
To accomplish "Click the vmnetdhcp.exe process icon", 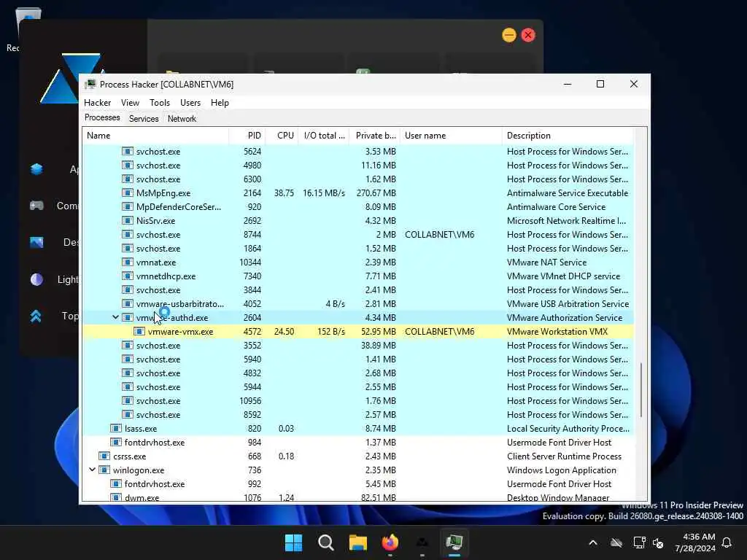I will 127,276.
